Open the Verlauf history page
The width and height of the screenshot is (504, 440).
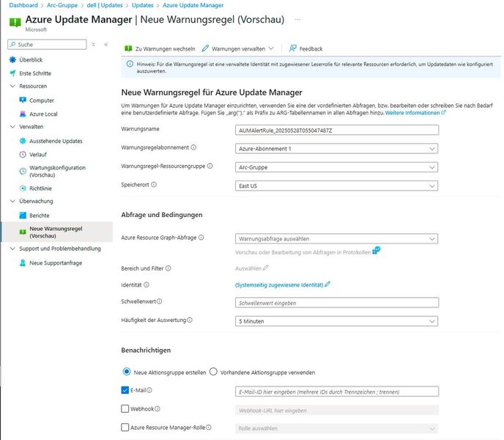click(38, 155)
